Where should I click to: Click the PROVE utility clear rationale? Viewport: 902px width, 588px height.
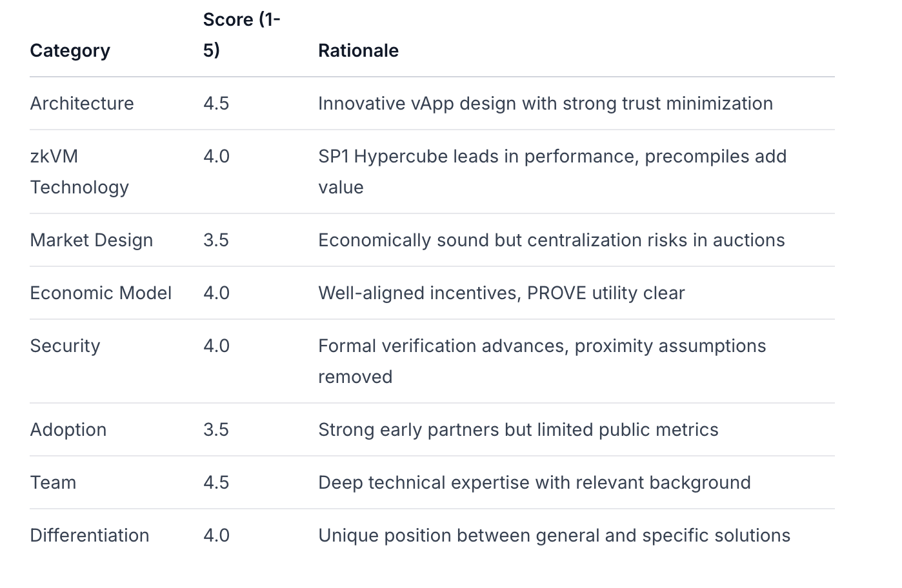click(605, 293)
